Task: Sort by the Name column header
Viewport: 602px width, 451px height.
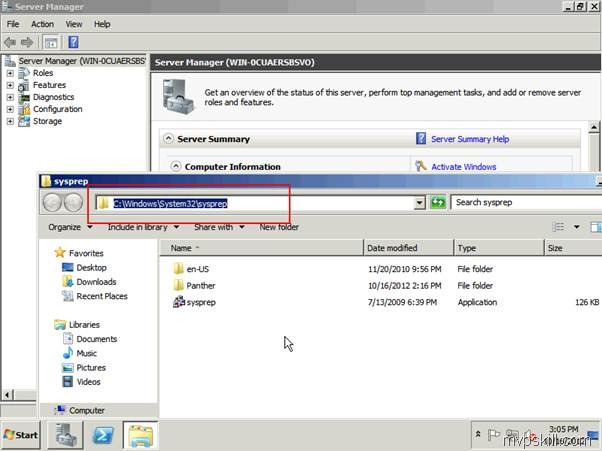Action: pos(261,248)
